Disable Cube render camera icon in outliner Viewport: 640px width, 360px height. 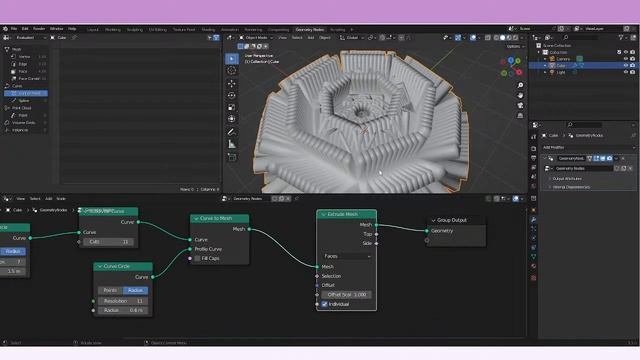632,65
